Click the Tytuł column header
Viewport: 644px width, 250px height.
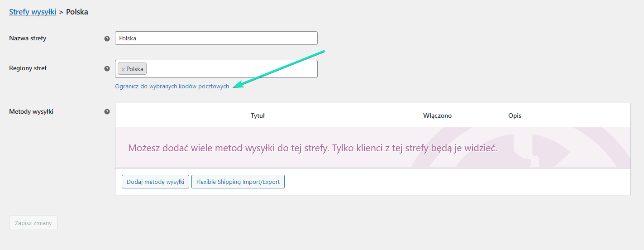[258, 115]
